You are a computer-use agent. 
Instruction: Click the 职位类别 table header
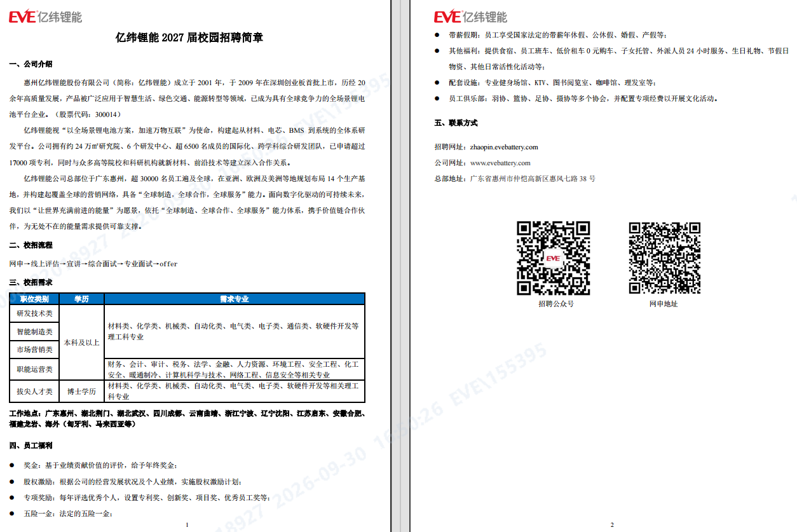pos(34,299)
